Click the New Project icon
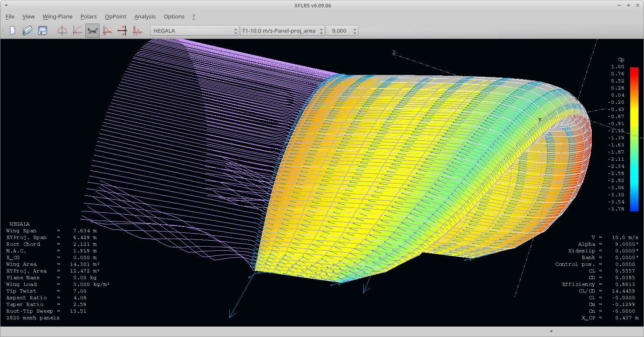Viewport: 644px width, 337px height. (x=13, y=31)
